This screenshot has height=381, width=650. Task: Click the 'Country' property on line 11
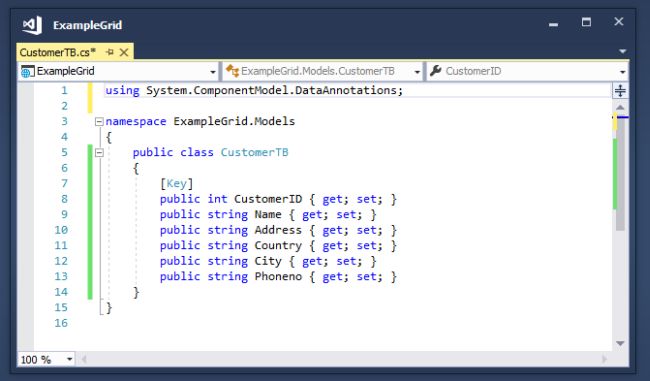(278, 245)
